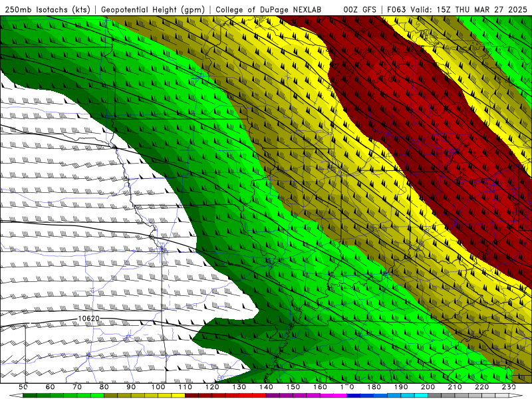This screenshot has width=532, height=399.
Task: Click the 'College of DuPage NEXLAB' credit
Action: [x=269, y=10]
